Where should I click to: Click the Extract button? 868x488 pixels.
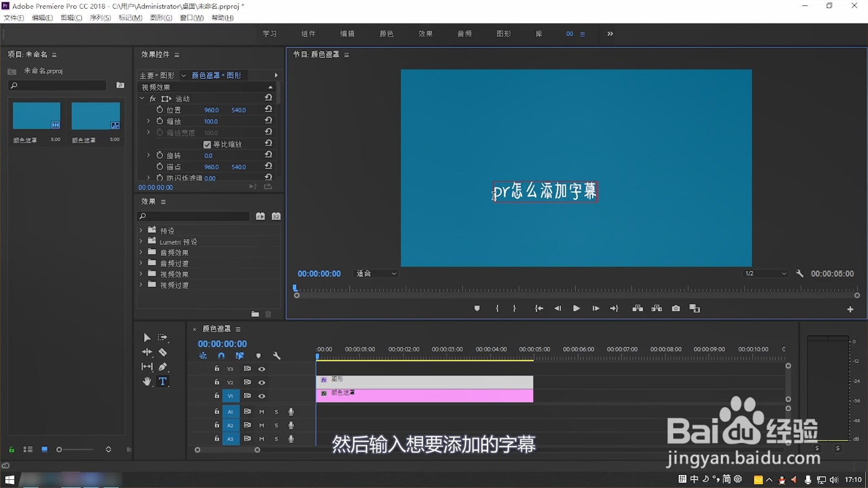click(657, 309)
